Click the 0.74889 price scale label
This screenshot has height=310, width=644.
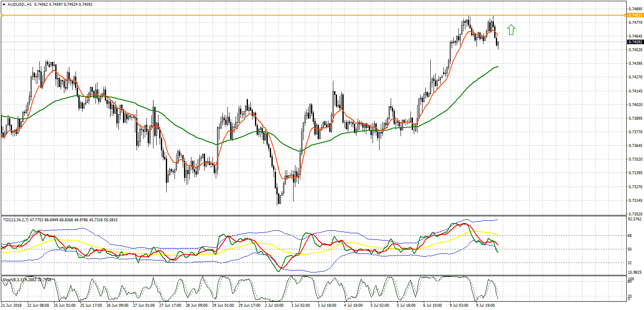click(635, 9)
